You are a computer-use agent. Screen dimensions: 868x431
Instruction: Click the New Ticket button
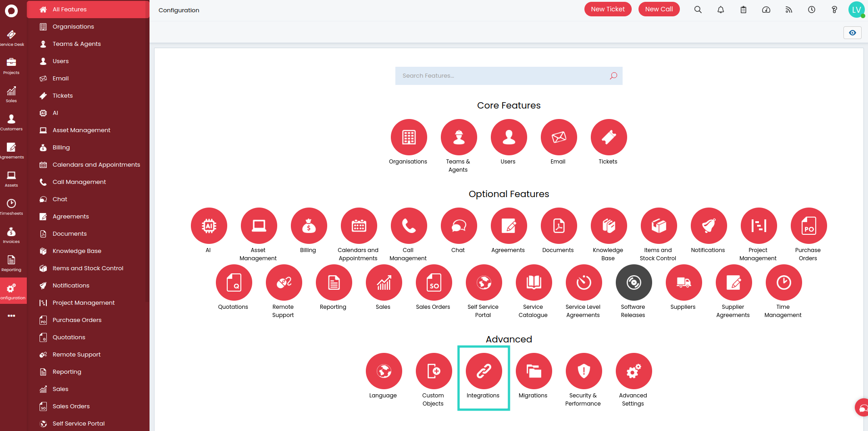tap(608, 10)
